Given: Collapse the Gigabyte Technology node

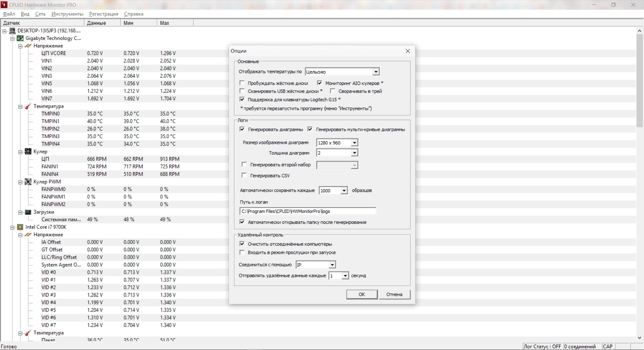Looking at the screenshot, I should 12,39.
